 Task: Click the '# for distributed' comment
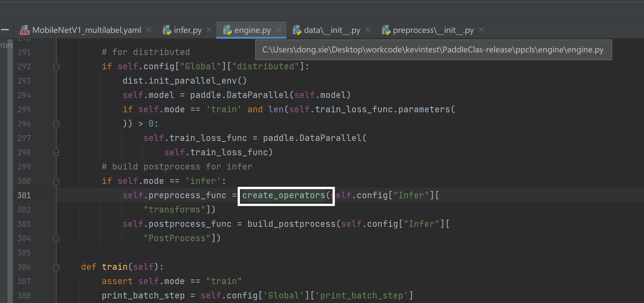146,52
